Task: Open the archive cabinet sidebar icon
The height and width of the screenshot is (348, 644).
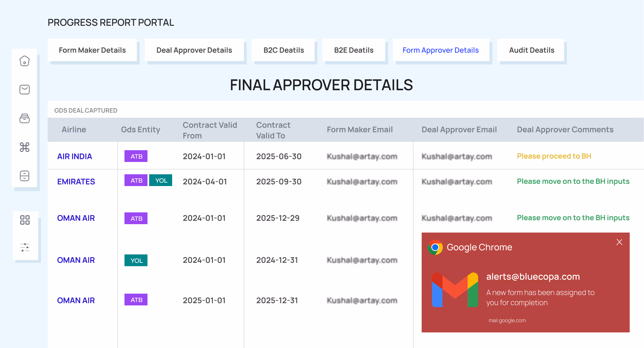Action: 25,176
